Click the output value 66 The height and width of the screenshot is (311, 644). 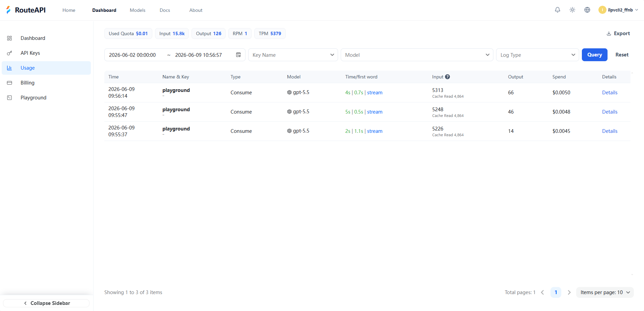[511, 93]
